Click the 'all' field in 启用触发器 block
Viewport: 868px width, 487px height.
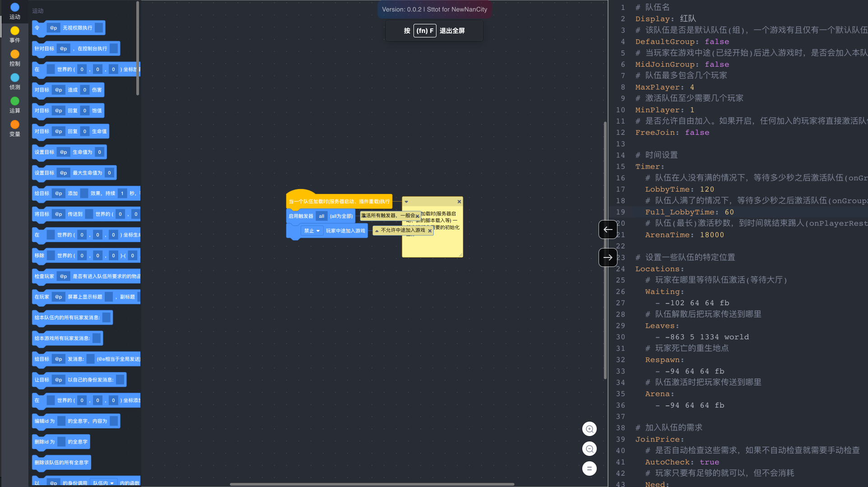(321, 216)
